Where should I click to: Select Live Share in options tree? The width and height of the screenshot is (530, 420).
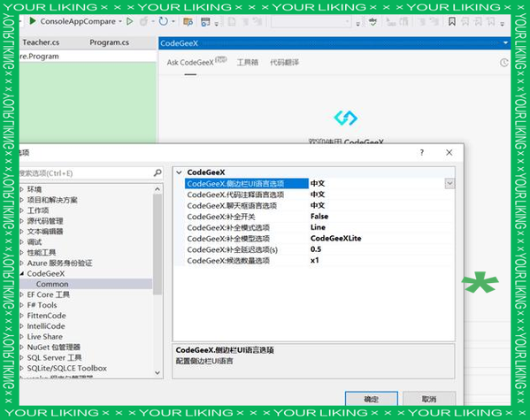coord(44,337)
